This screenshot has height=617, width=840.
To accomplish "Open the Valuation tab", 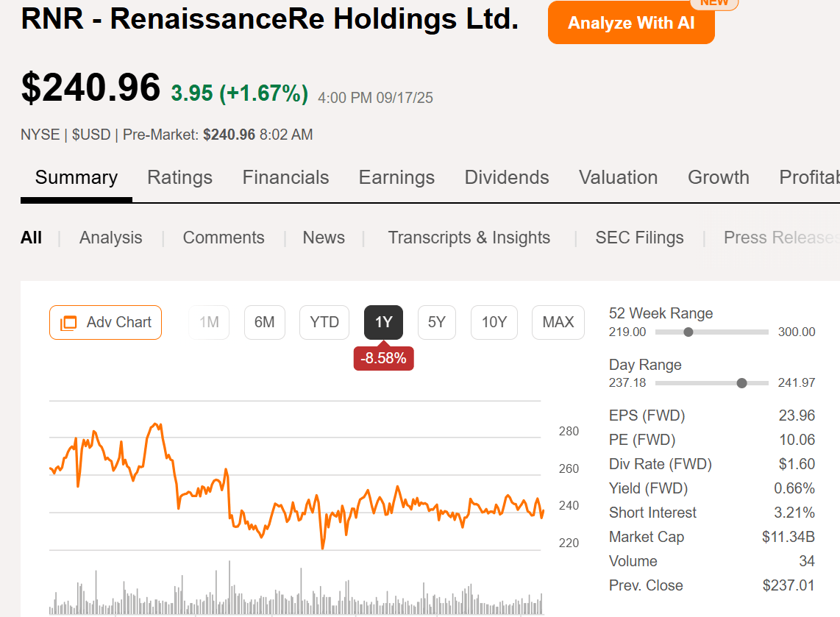I will pyautogui.click(x=618, y=177).
